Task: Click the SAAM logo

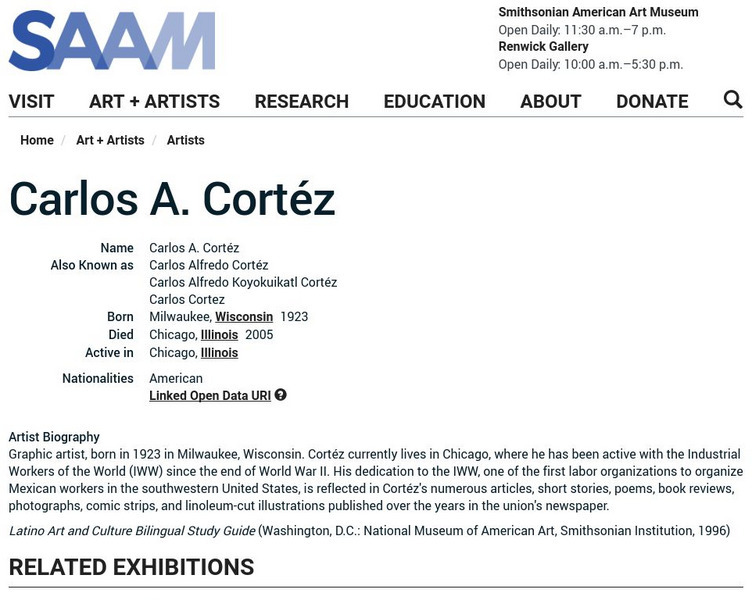Action: click(112, 41)
